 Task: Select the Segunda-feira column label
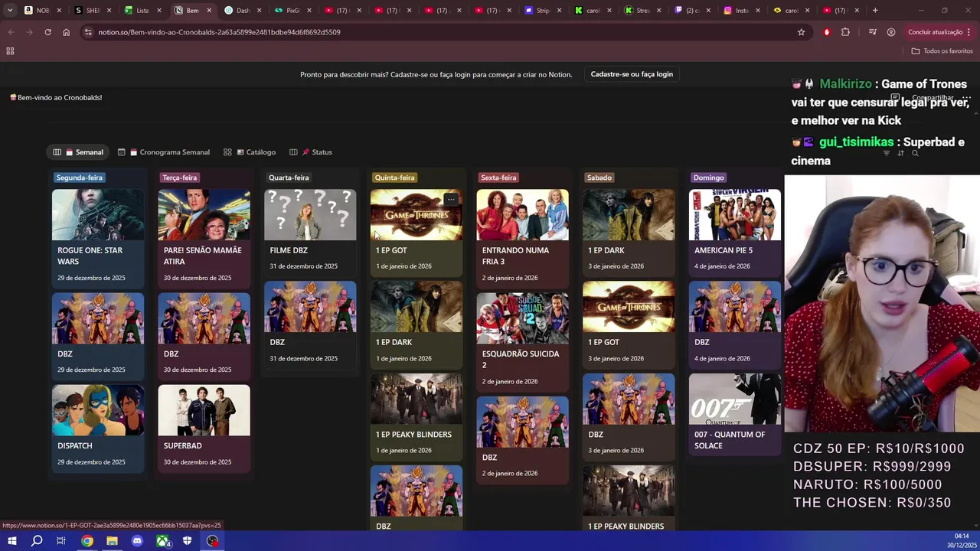pyautogui.click(x=79, y=178)
